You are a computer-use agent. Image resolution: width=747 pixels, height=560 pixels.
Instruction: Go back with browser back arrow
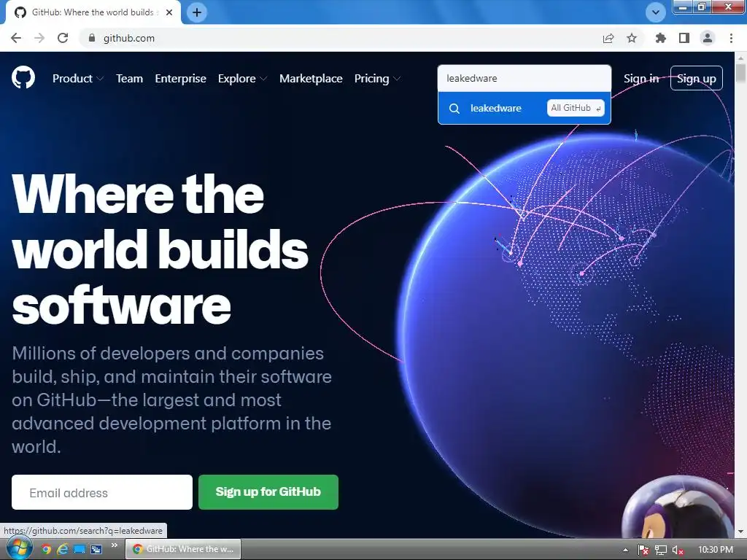(16, 38)
